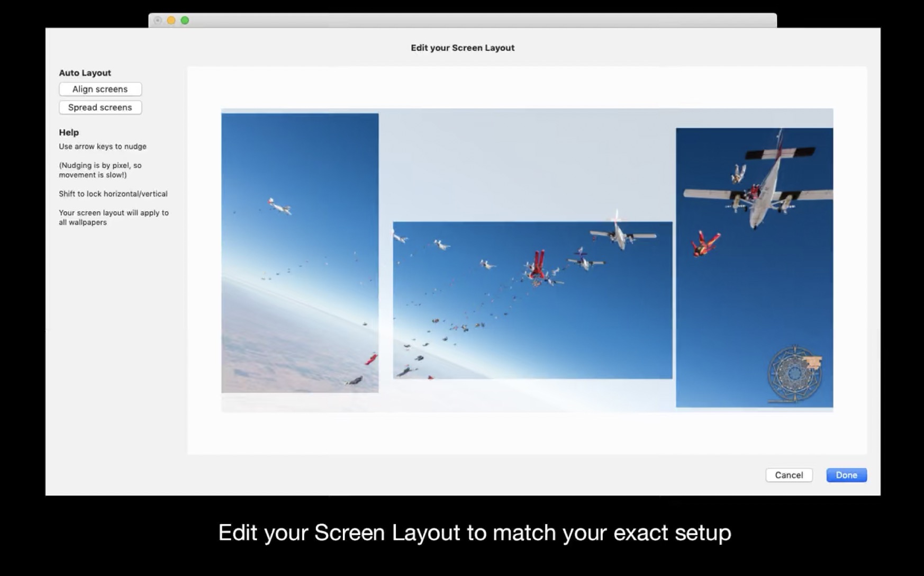Click the red skydiver in the center screen

tap(537, 266)
